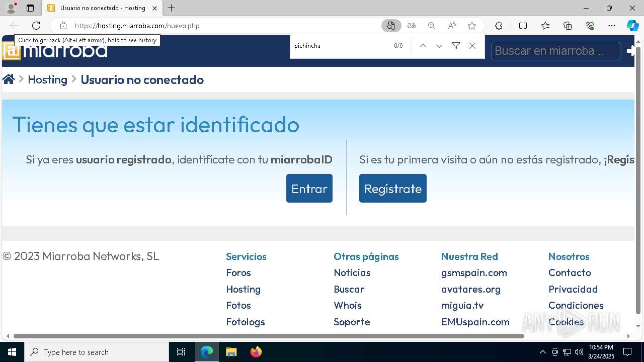Open the Copilot sidebar icon
644x362 pixels.
[632, 26]
